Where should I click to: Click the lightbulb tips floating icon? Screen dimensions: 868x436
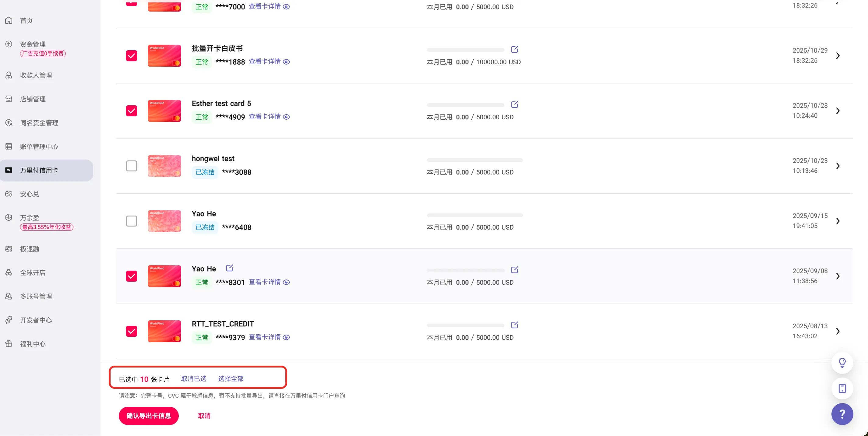[x=842, y=363]
